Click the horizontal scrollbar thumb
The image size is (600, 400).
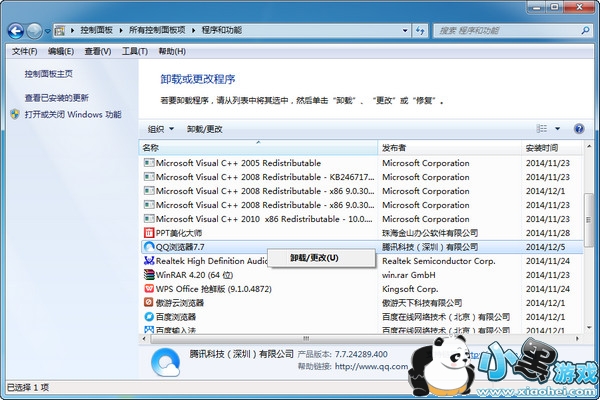(307, 338)
